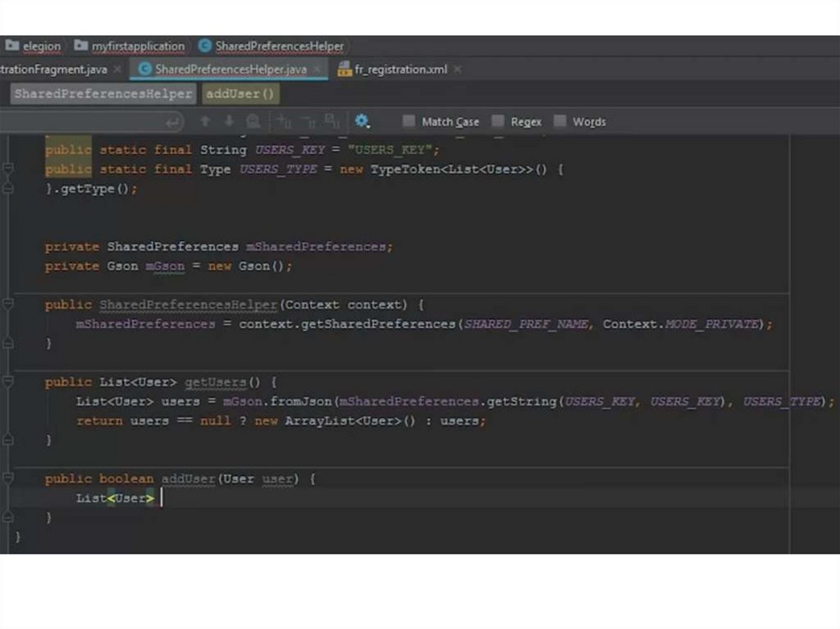
Task: Click the addUser() structure breadcrumb
Action: (240, 93)
